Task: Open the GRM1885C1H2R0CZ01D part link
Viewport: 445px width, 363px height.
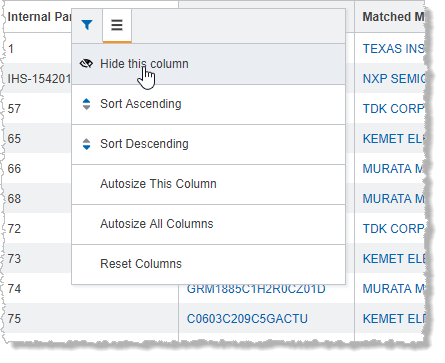Action: tap(256, 289)
